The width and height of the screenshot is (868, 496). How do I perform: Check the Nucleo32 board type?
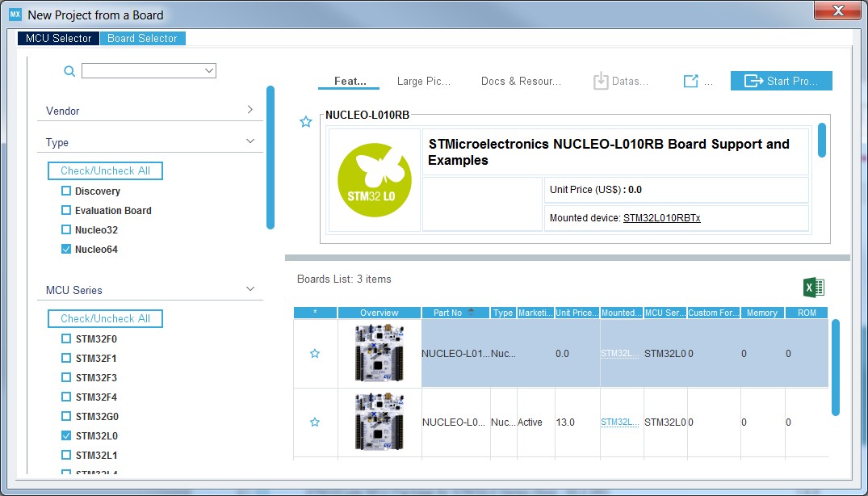66,229
